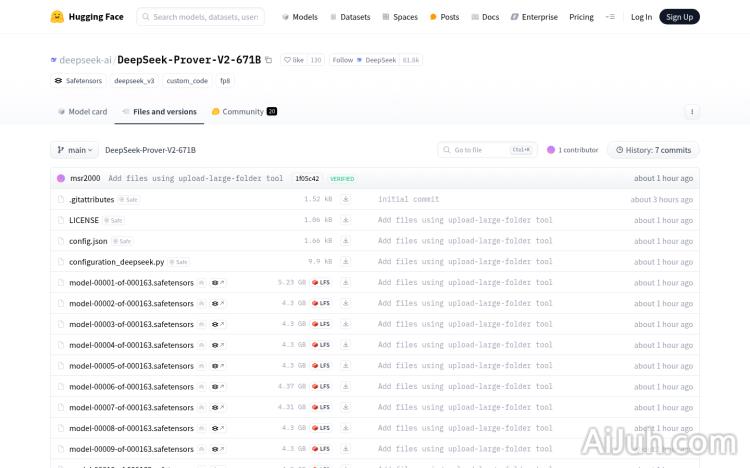
Task: Open model-00008-of-000163.safetensors file
Action: (x=131, y=428)
